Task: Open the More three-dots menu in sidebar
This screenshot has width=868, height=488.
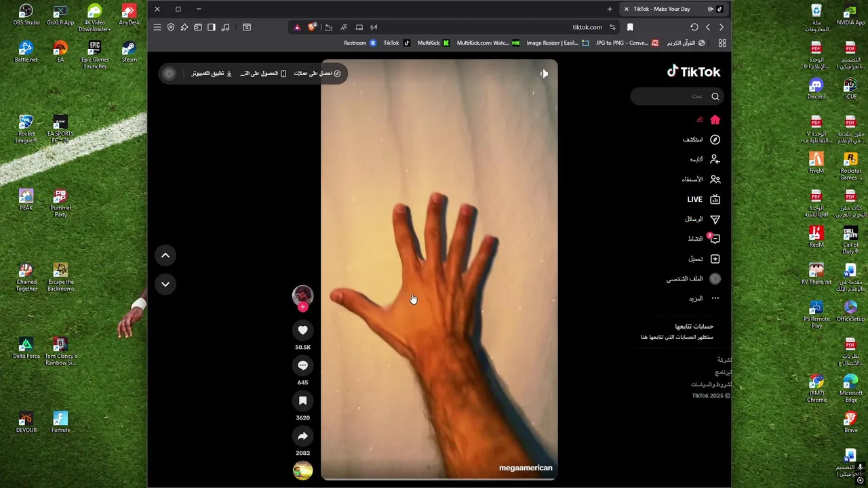Action: click(x=715, y=298)
